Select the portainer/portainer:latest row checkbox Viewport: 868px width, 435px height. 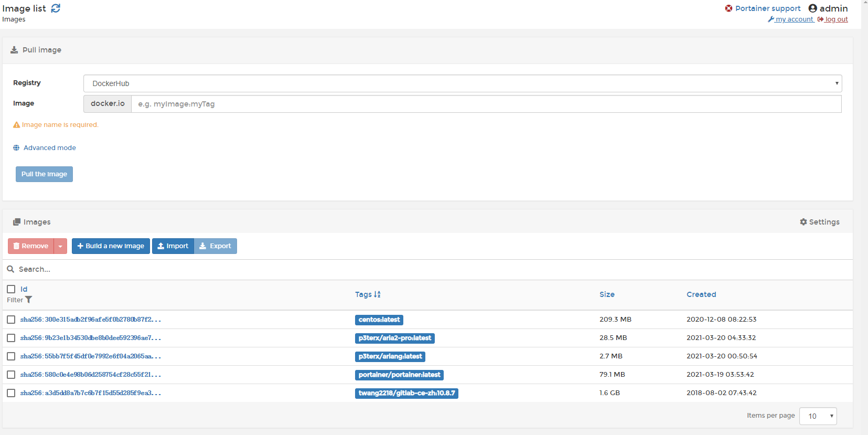tap(11, 375)
